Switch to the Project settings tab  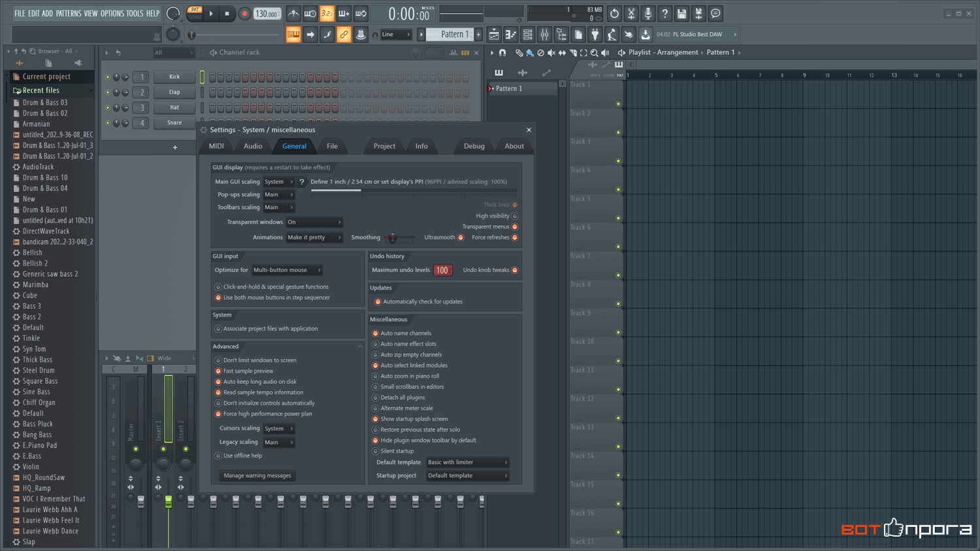(384, 146)
